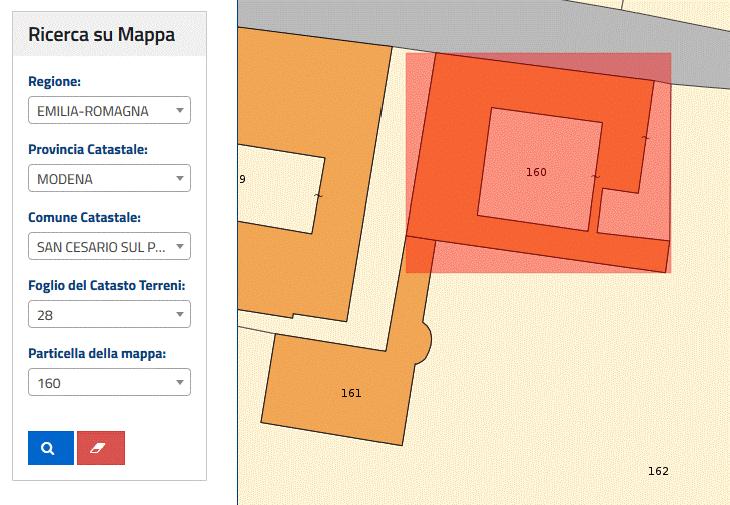The width and height of the screenshot is (730, 505).
Task: Open the Provincia Catastale dropdown showing MODENA
Action: [109, 178]
